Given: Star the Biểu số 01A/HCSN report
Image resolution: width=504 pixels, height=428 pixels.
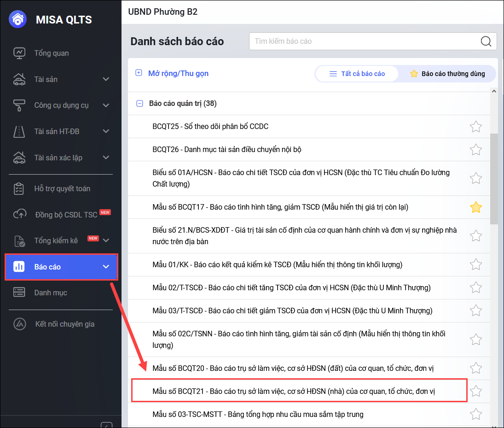Looking at the screenshot, I should [476, 178].
